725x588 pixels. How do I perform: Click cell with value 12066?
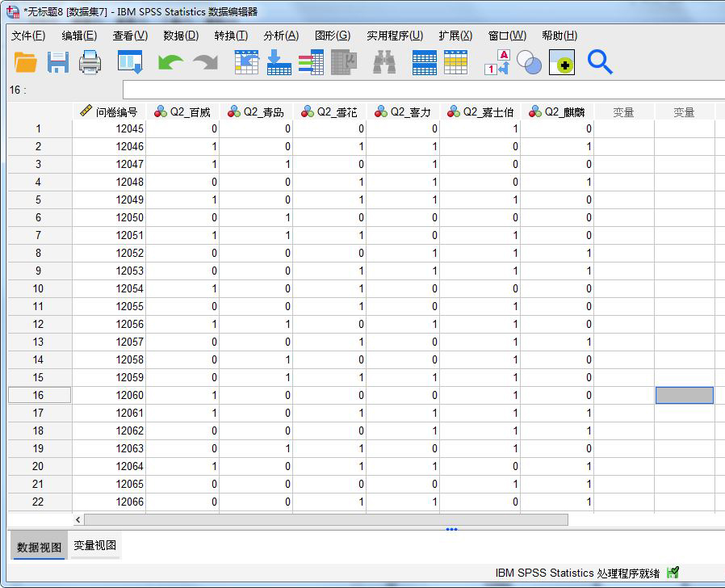(x=109, y=502)
